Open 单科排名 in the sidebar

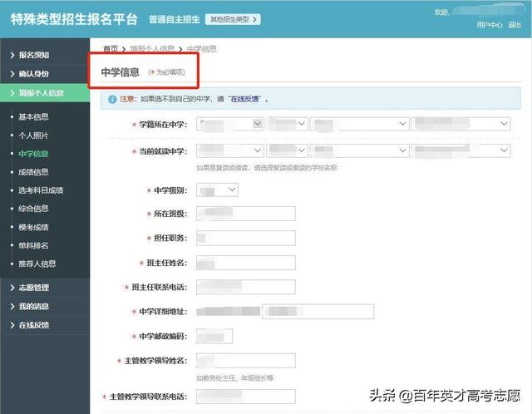tap(33, 245)
